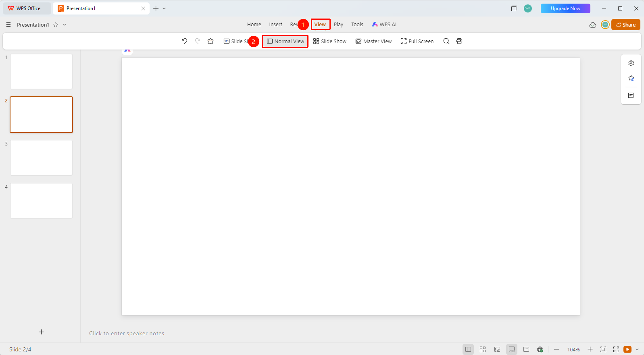Click the Slide Show toolbar button
The image size is (644, 355).
[x=330, y=41]
